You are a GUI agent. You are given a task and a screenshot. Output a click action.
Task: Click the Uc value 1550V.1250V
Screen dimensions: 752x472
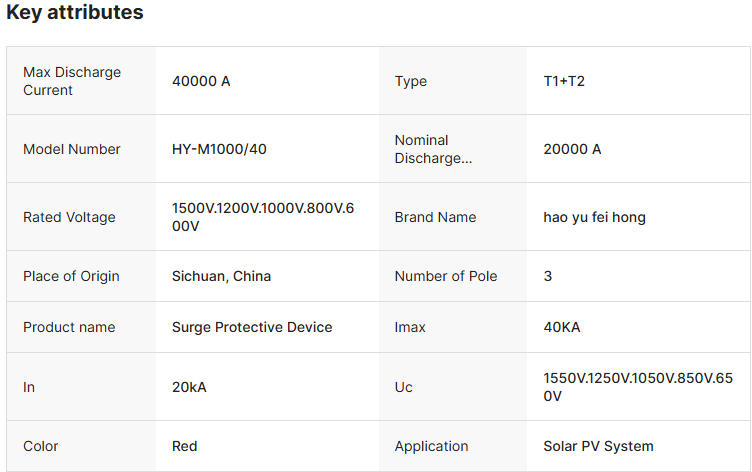[x=635, y=387]
